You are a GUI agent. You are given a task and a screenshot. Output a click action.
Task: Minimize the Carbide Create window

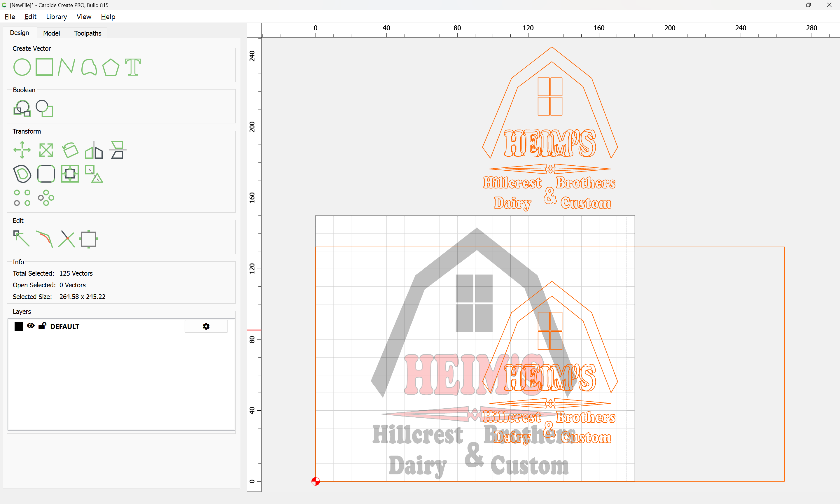click(x=788, y=5)
